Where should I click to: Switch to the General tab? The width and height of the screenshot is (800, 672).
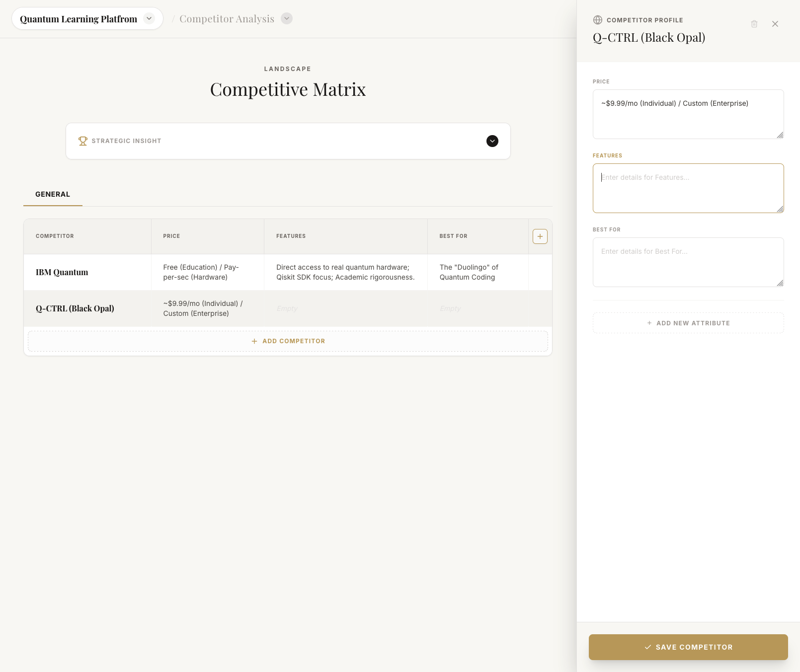click(53, 194)
